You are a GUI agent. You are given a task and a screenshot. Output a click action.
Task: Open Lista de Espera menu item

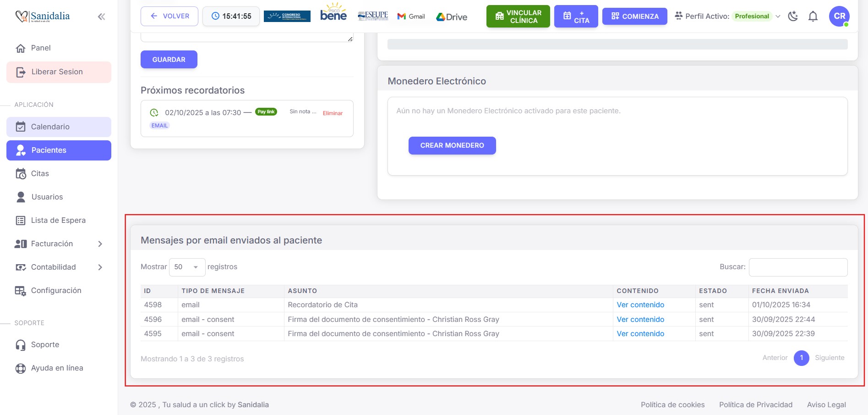58,221
